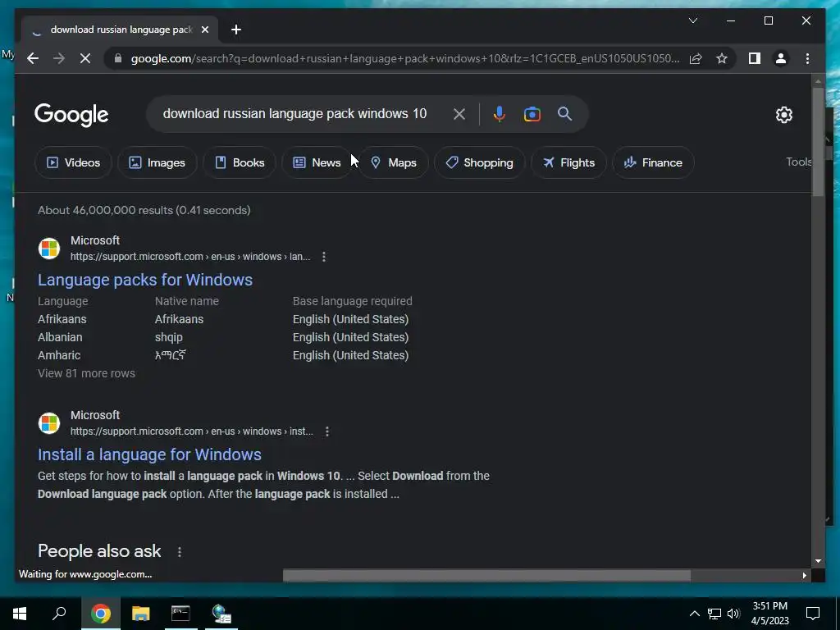Open Windows Start menu
This screenshot has height=630, width=840.
point(20,614)
